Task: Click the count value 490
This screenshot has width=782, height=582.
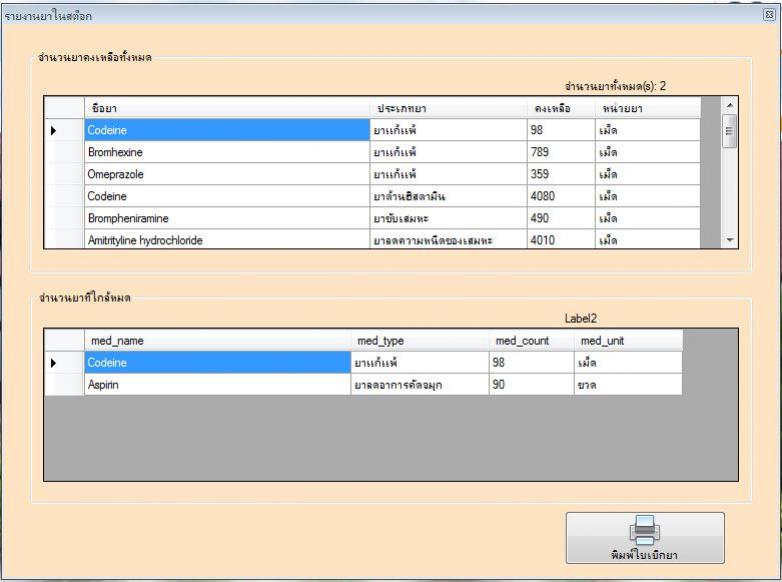Action: coord(561,218)
